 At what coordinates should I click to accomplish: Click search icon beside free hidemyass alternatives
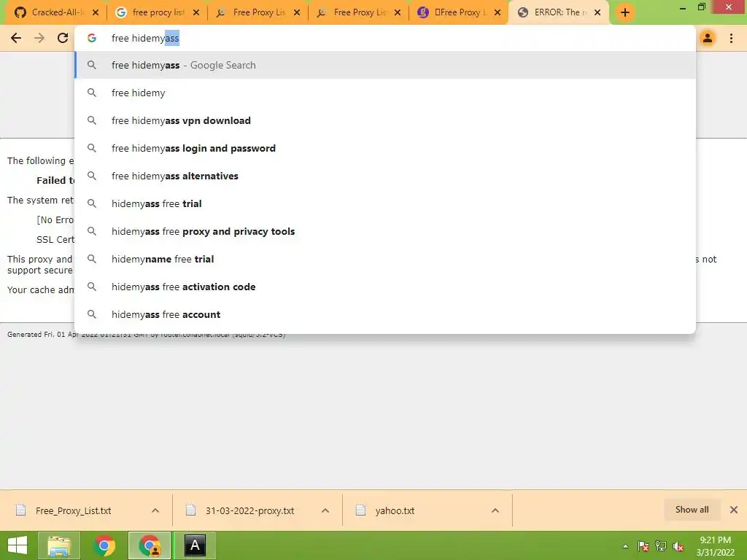pos(92,176)
